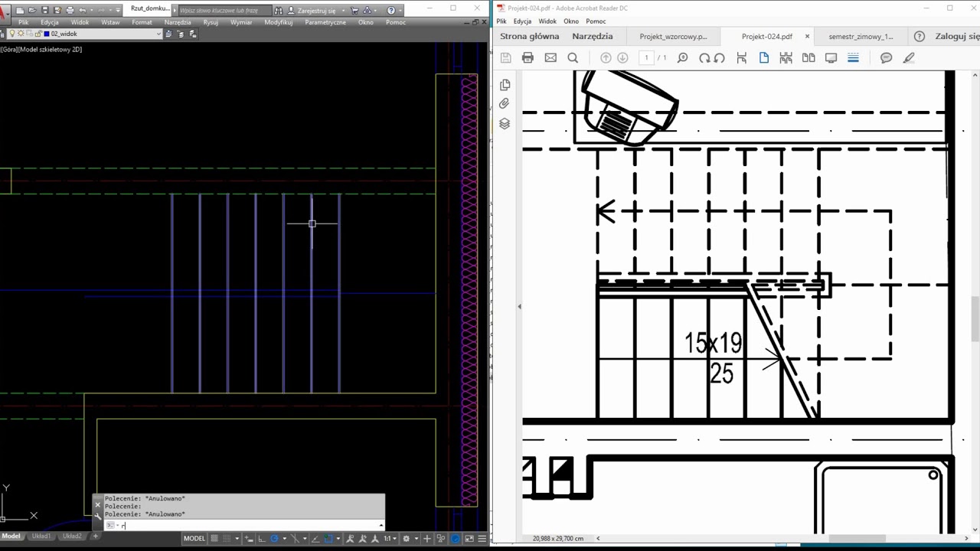Toggle layer on/off lightbulb for 02_widok

click(x=11, y=34)
